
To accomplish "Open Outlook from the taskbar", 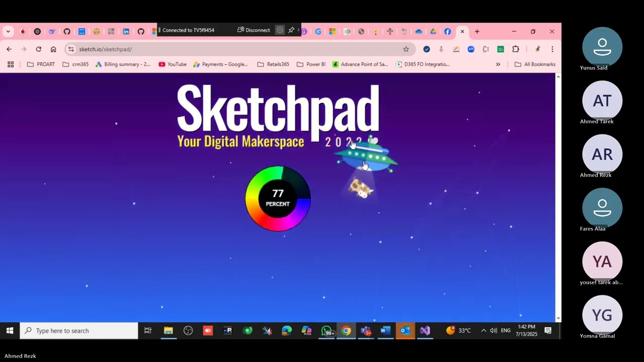I will pos(405,330).
